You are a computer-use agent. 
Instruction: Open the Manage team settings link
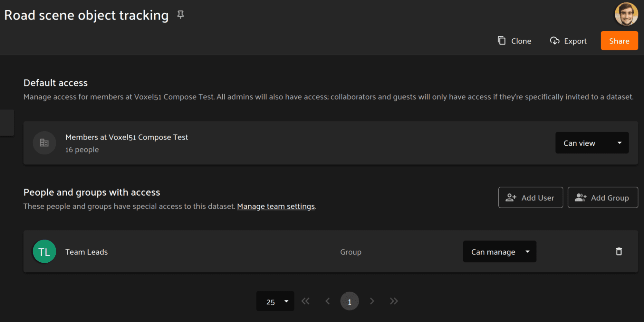[x=276, y=206]
